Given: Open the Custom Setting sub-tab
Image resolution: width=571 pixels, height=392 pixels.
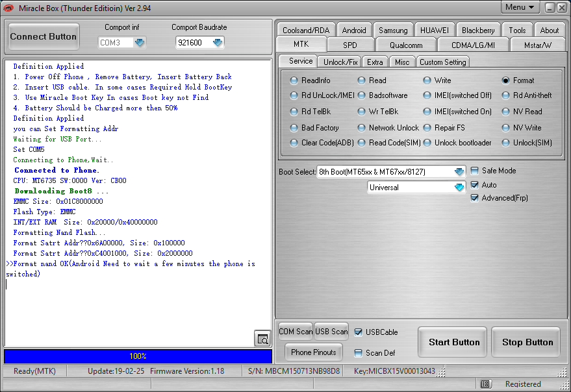Looking at the screenshot, I should click(443, 62).
